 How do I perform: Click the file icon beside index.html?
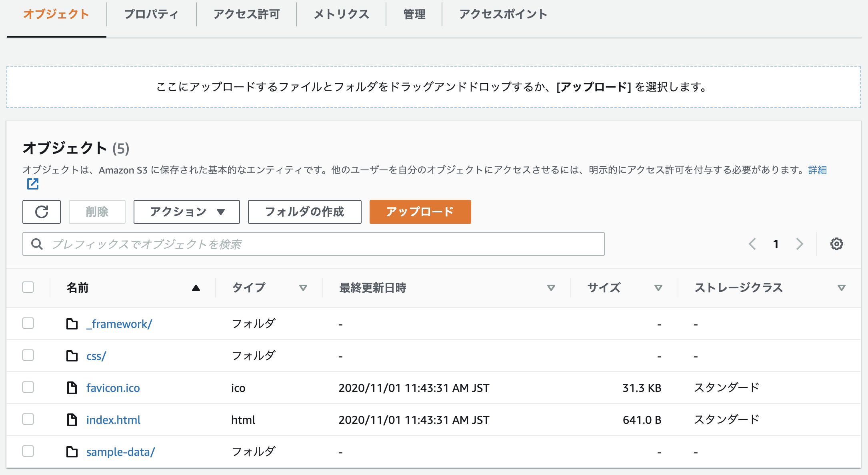(72, 419)
